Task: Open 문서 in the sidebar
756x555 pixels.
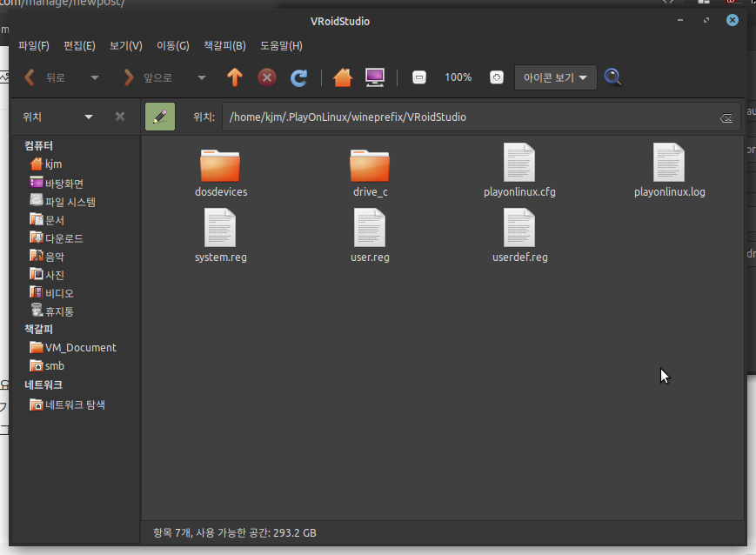Action: click(47, 220)
